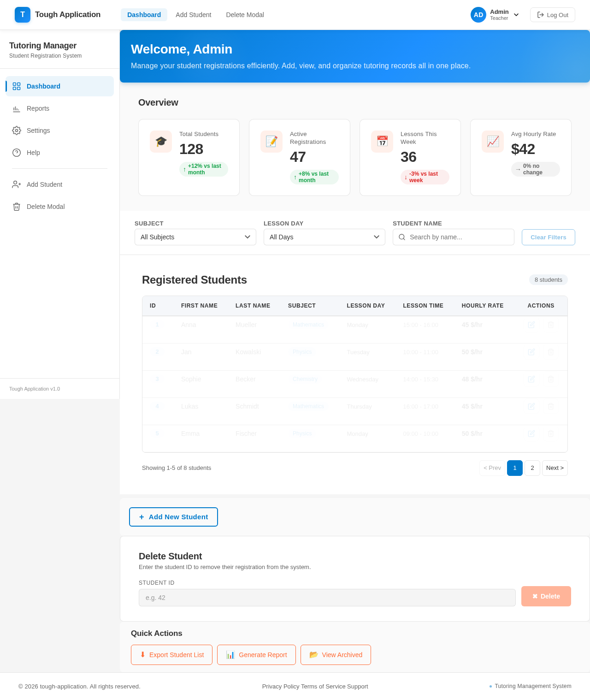This screenshot has width=590, height=700.
Task: Edit Jan Kowalski's row with pencil icon
Action: 531,352
